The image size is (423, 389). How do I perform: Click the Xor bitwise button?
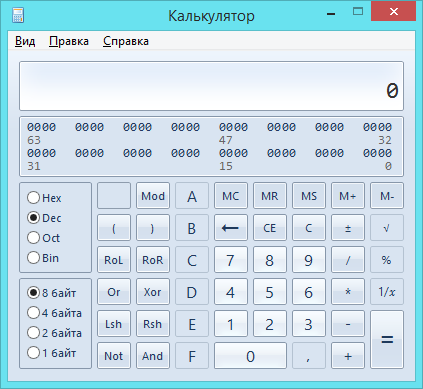point(153,292)
